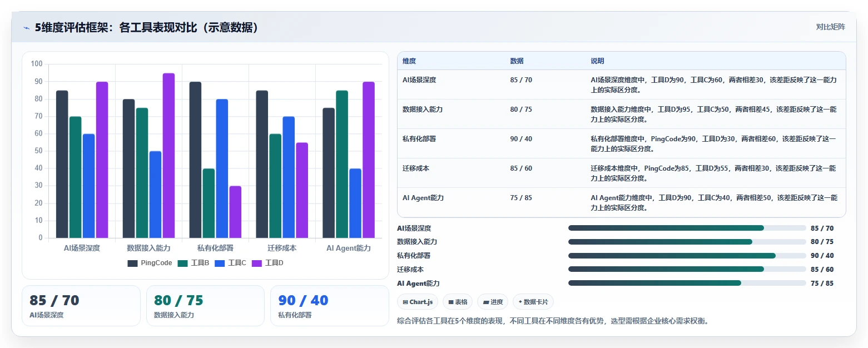Click the 数据卡片 chip
This screenshot has height=348, width=868.
[x=533, y=302]
